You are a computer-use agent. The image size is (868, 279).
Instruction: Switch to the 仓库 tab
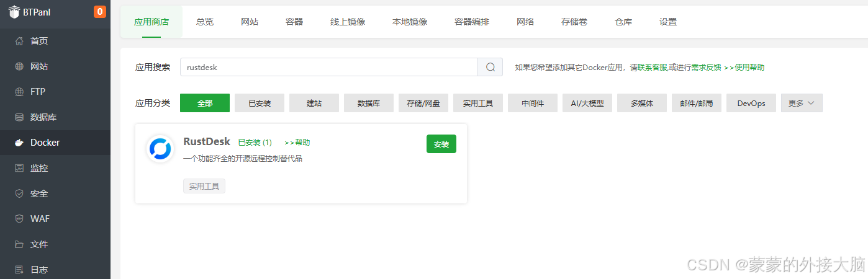(x=623, y=22)
